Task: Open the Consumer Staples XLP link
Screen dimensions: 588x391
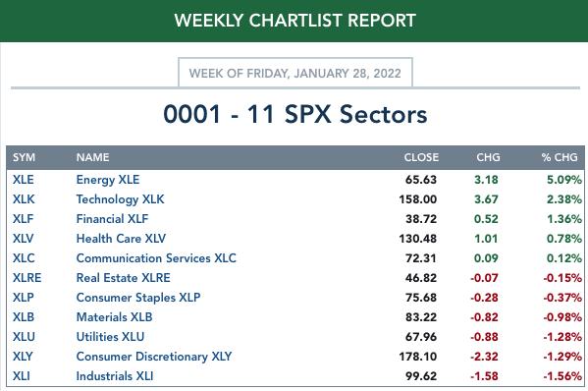Action: (138, 298)
